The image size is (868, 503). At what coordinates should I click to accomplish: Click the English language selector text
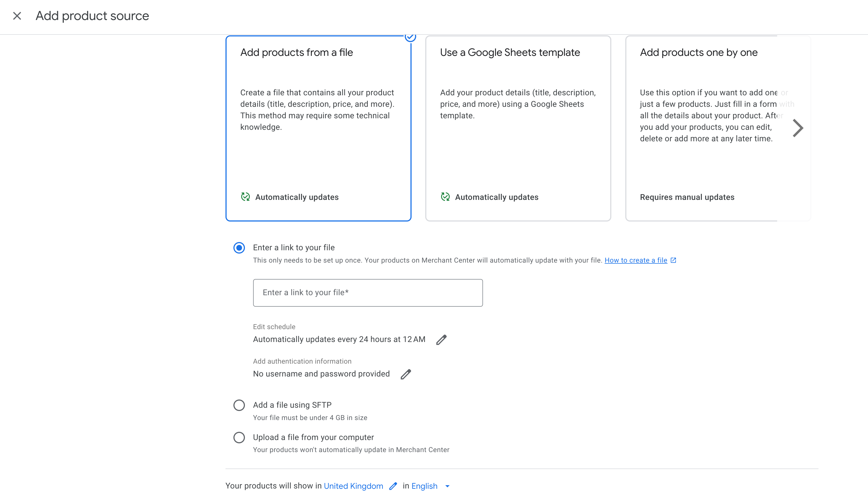[x=424, y=486]
